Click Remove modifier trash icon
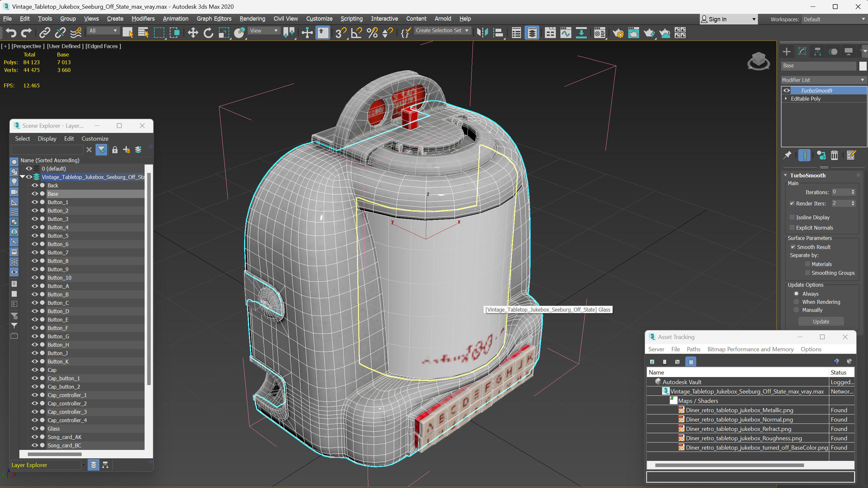Image resolution: width=868 pixels, height=488 pixels. tap(834, 155)
